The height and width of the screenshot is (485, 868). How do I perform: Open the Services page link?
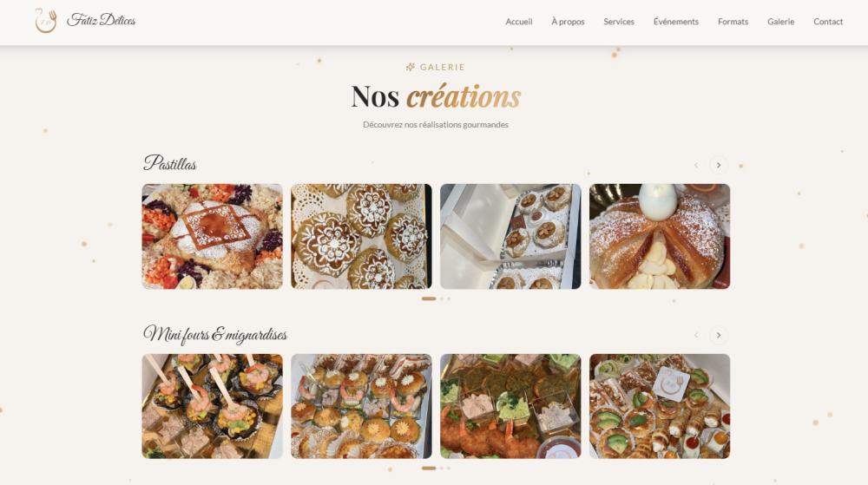coord(619,22)
